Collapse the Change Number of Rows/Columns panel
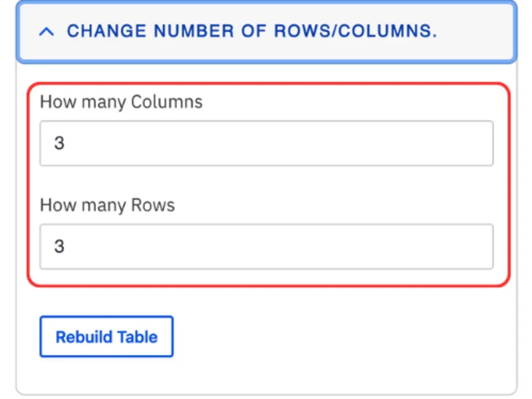Screen dimensions: 532x399 point(266,31)
